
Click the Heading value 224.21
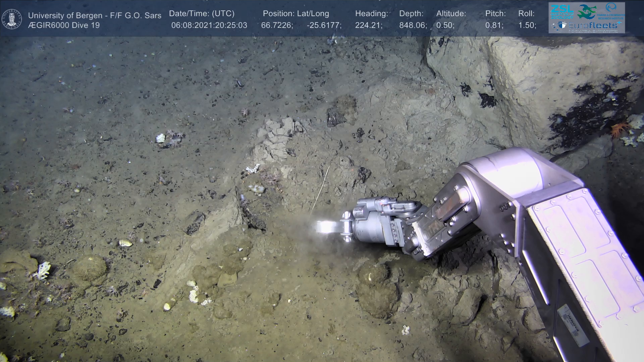coord(368,25)
